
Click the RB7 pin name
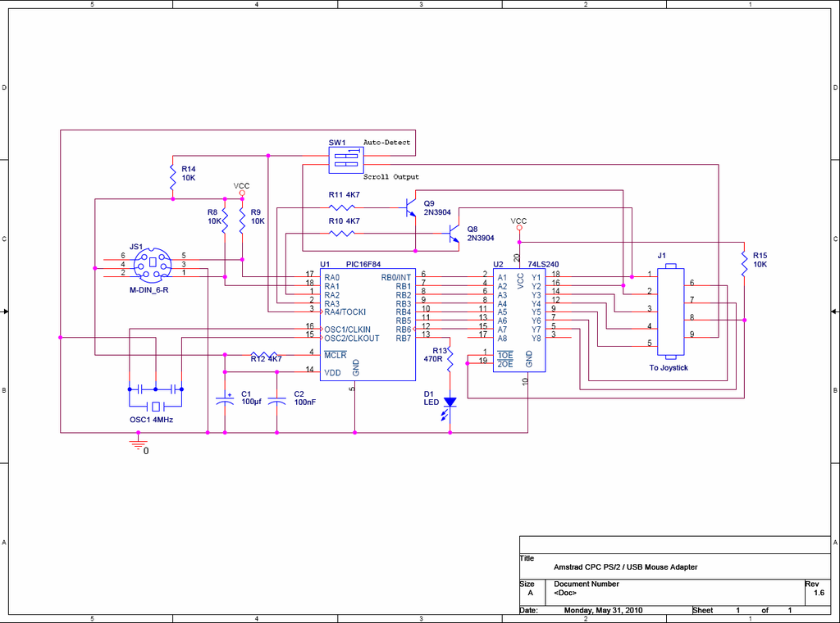(404, 339)
